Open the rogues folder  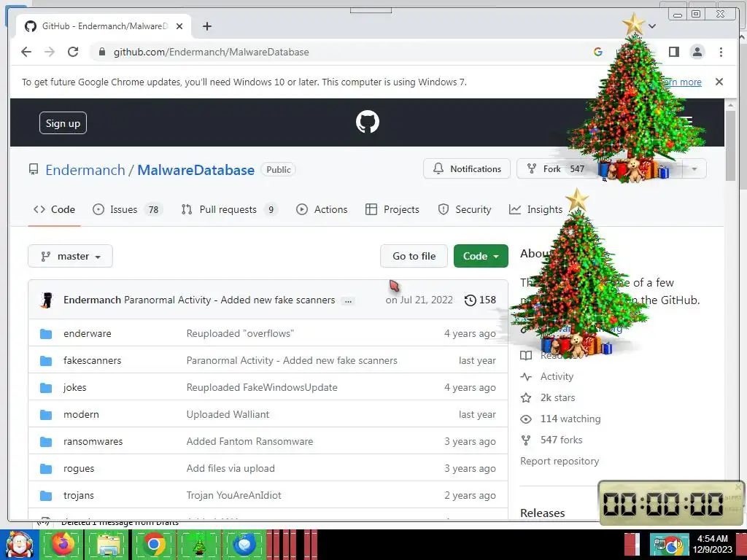(x=79, y=469)
